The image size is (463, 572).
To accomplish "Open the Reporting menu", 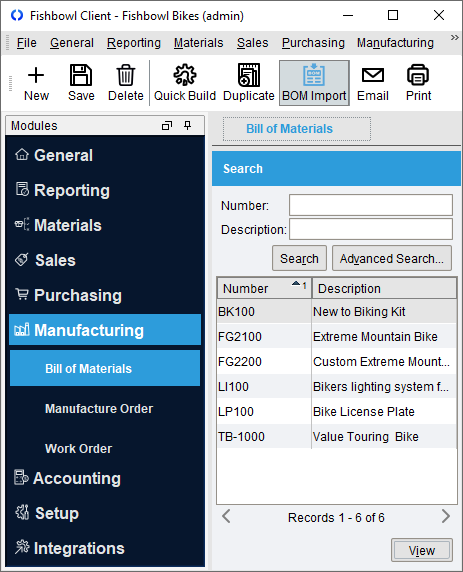I will click(x=134, y=43).
